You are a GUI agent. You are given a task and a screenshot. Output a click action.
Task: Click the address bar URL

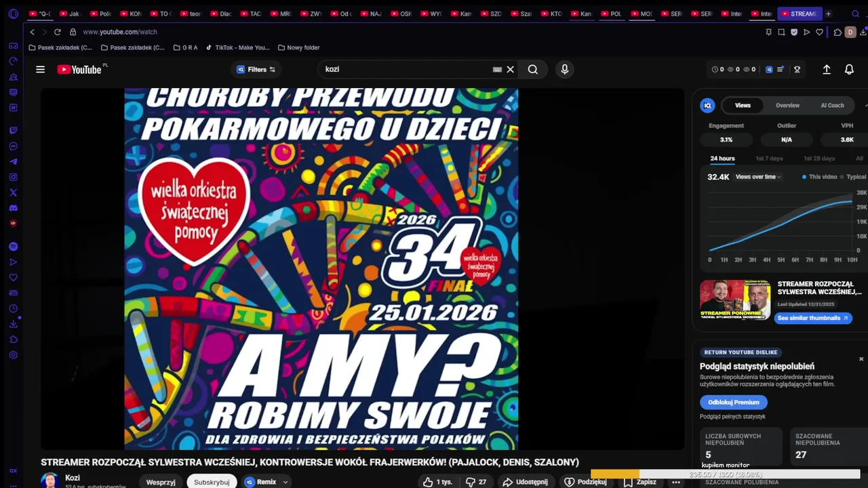coord(120,32)
